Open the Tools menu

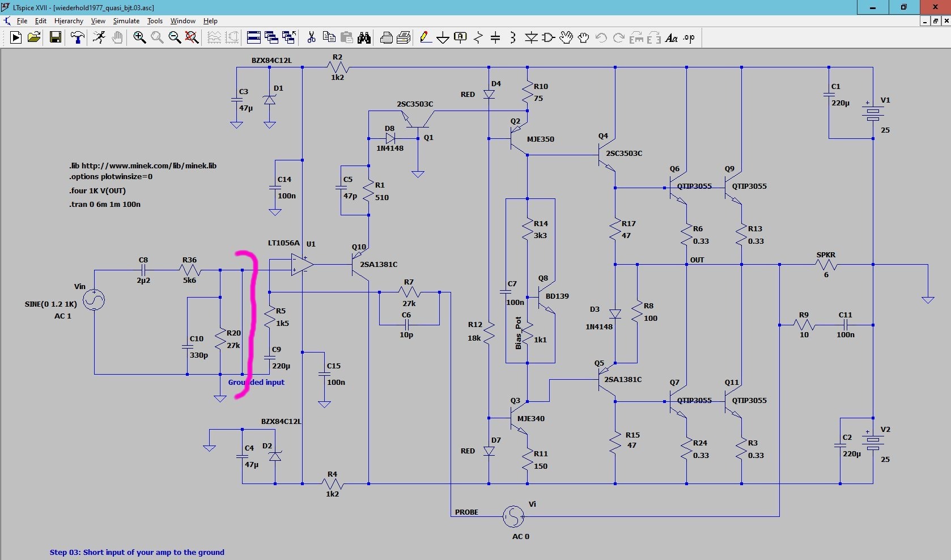point(155,21)
